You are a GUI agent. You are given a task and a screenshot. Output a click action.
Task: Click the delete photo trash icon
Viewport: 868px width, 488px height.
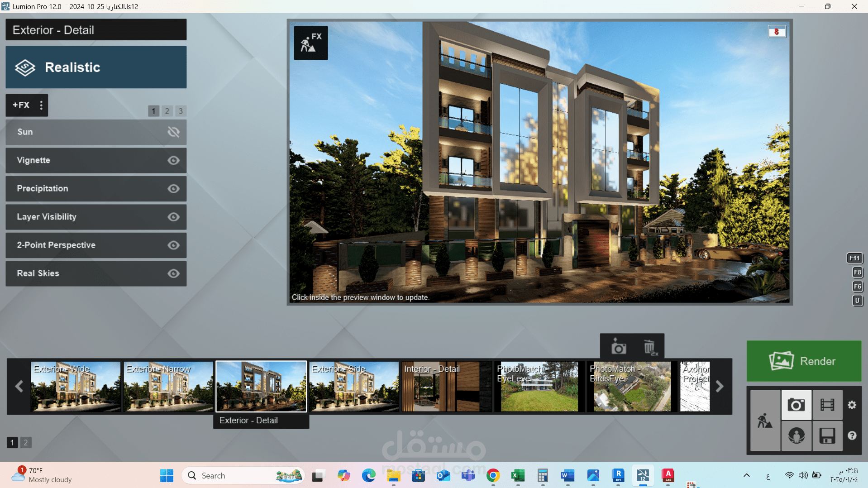coord(650,347)
